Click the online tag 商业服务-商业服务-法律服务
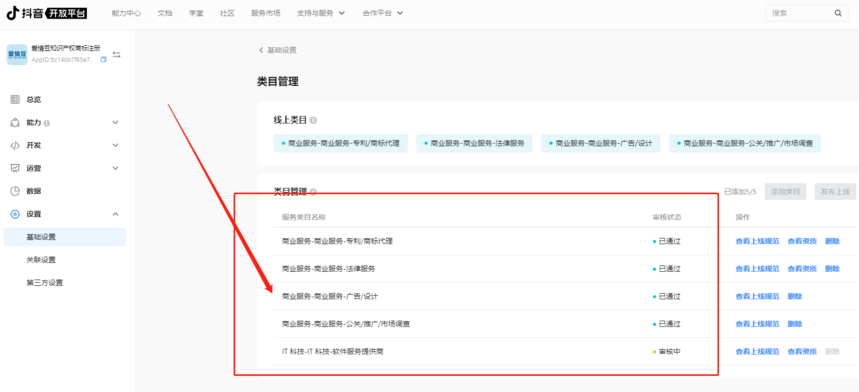The height and width of the screenshot is (392, 859). coord(474,143)
